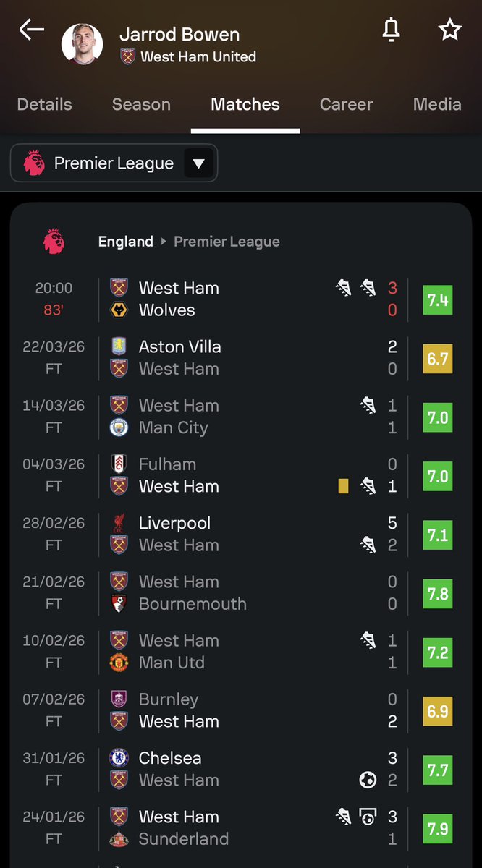Click the dropdown arrow beside Premier League
This screenshot has width=482, height=868.
198,163
